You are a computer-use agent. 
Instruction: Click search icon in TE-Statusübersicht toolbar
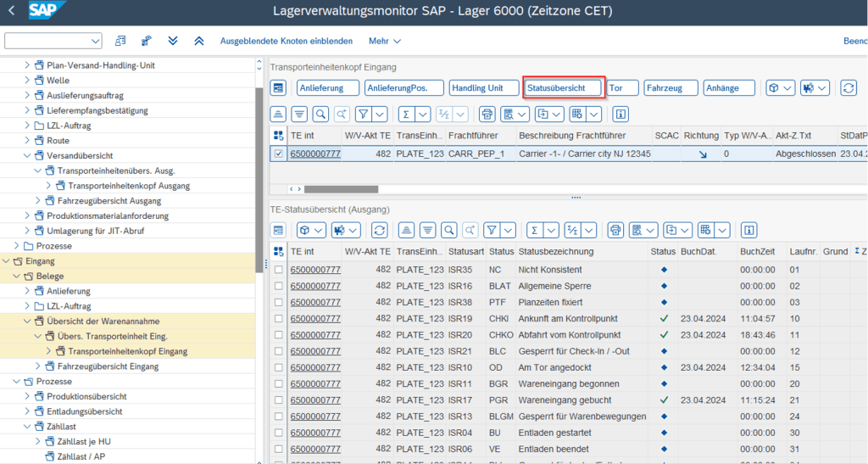449,230
